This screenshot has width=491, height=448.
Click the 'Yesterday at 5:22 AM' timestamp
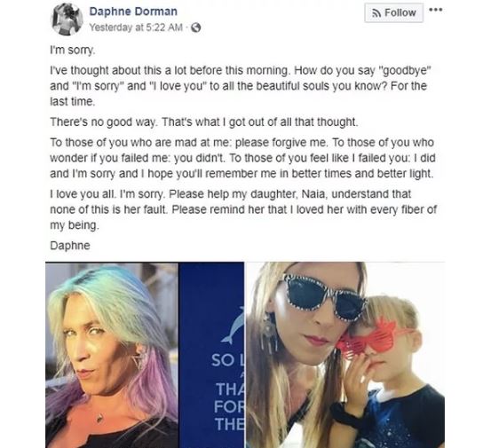tap(136, 28)
